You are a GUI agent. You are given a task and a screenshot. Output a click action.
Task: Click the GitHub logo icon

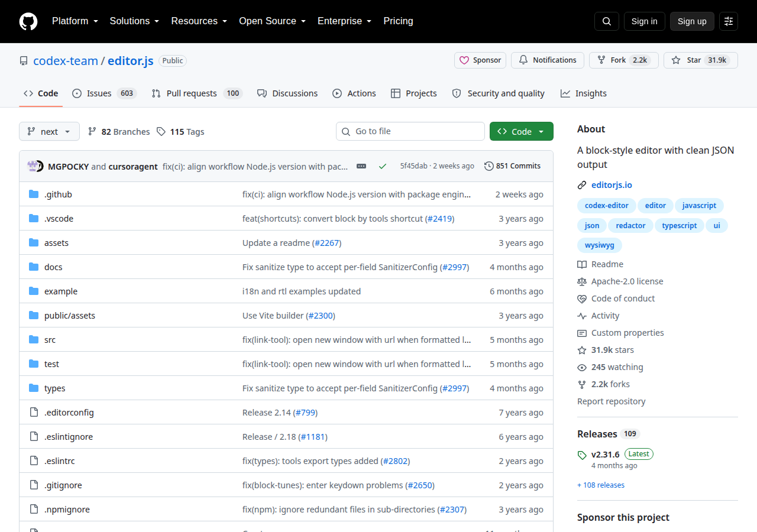click(x=28, y=21)
